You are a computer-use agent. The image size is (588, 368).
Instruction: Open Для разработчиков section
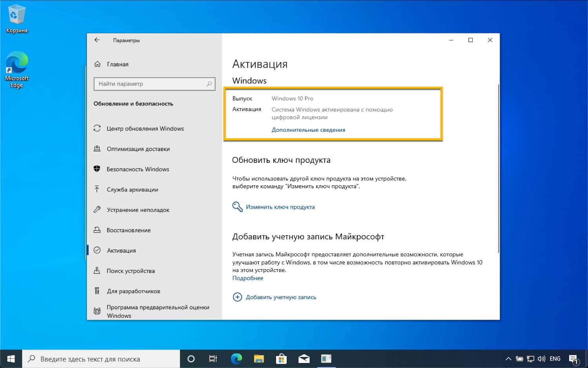pyautogui.click(x=134, y=291)
